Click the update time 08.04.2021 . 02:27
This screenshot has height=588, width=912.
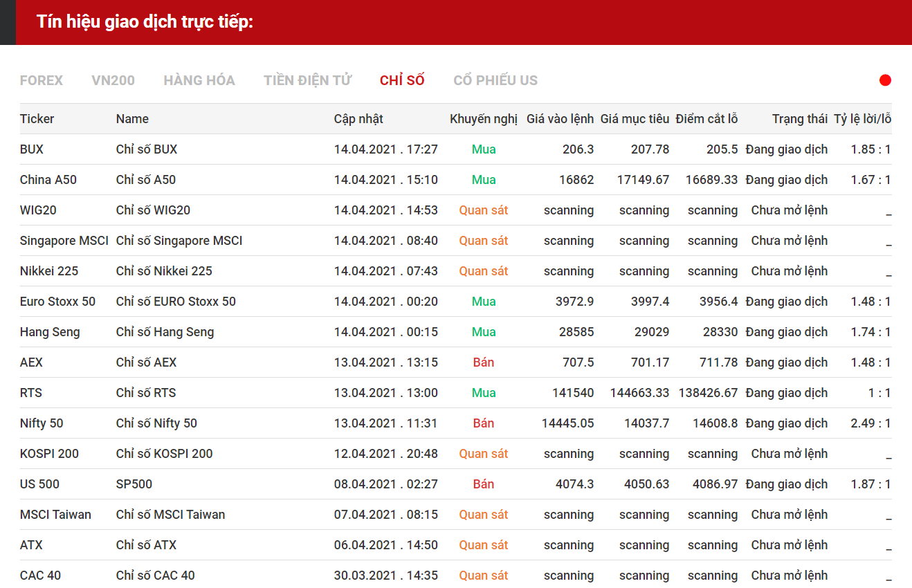pyautogui.click(x=386, y=484)
